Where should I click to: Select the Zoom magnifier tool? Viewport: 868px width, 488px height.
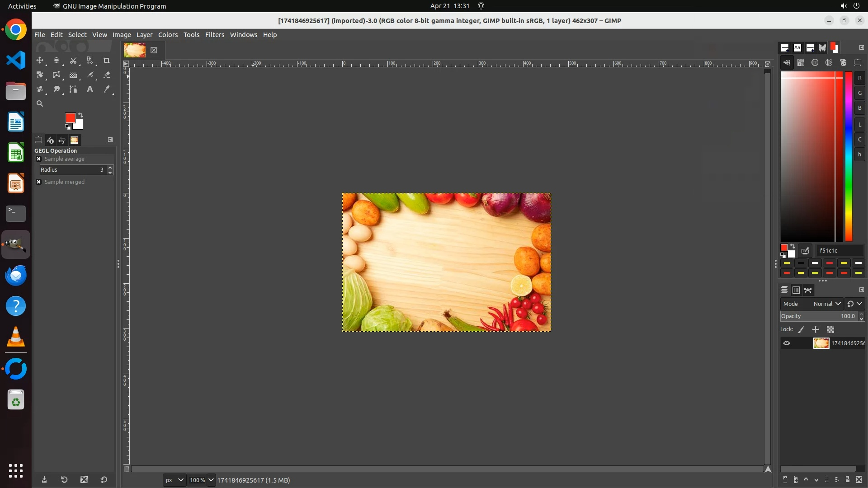[40, 104]
